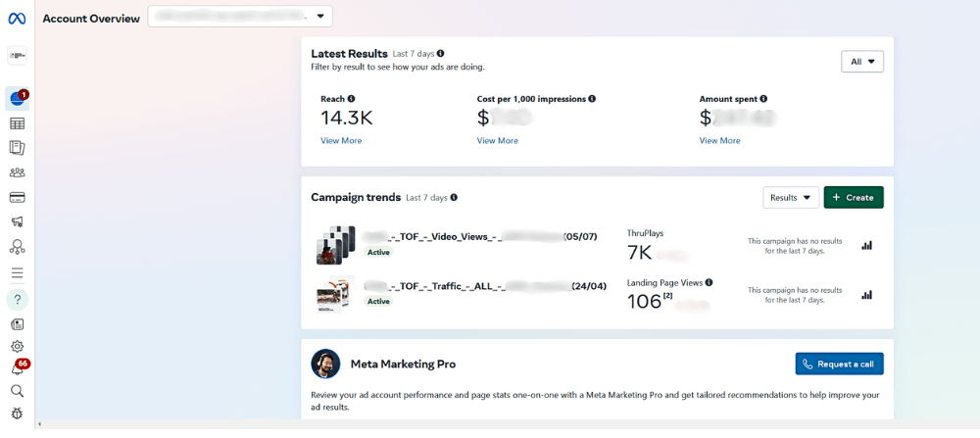The image size is (980, 438).
Task: Click the 106 Landing Page Views value
Action: coord(645,302)
